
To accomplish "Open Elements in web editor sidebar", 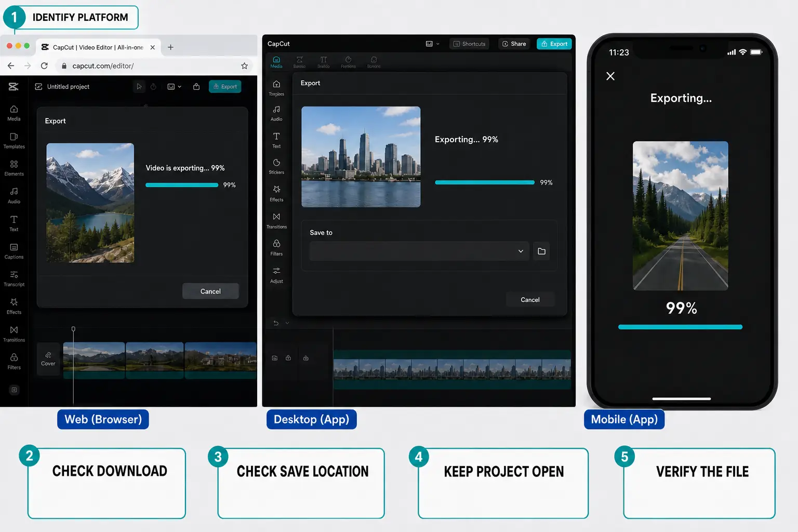I will [x=14, y=168].
